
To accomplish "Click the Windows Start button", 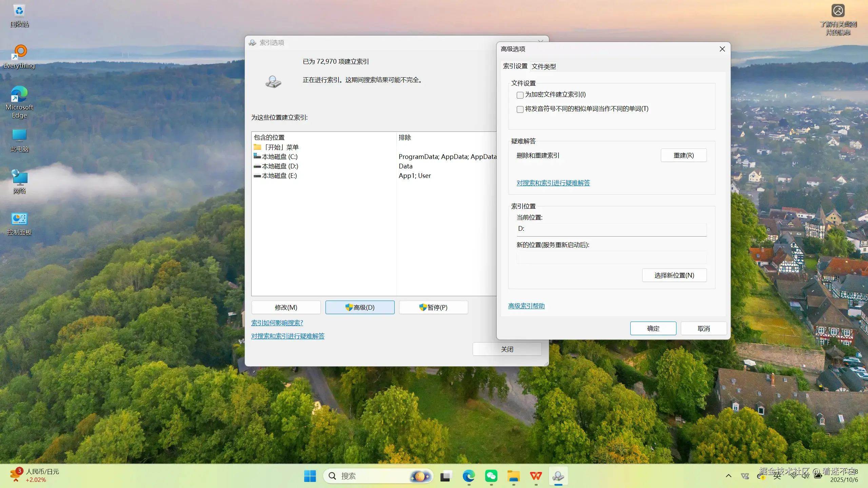I will click(x=310, y=476).
